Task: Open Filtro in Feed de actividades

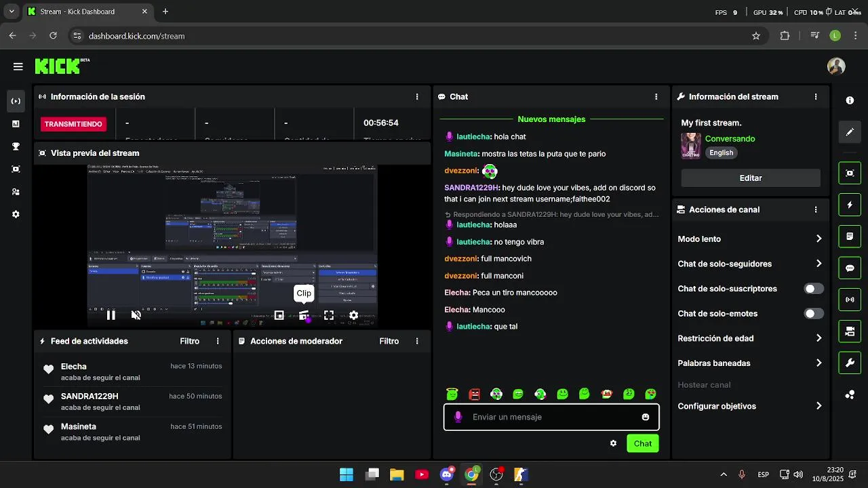Action: tap(190, 342)
